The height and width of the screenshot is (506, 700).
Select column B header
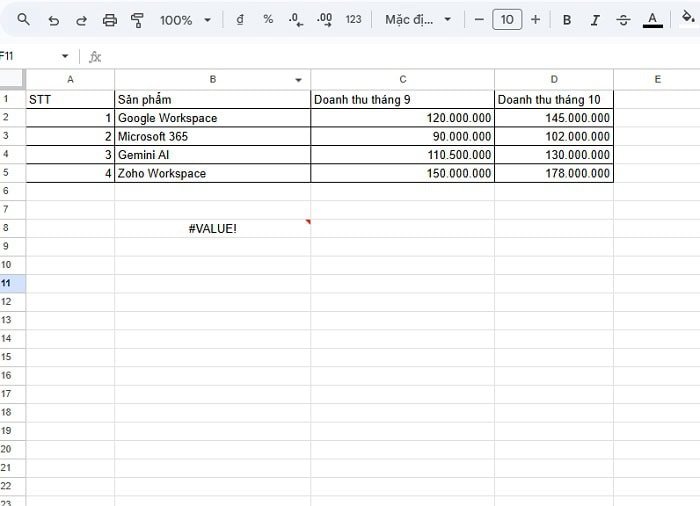pos(212,79)
